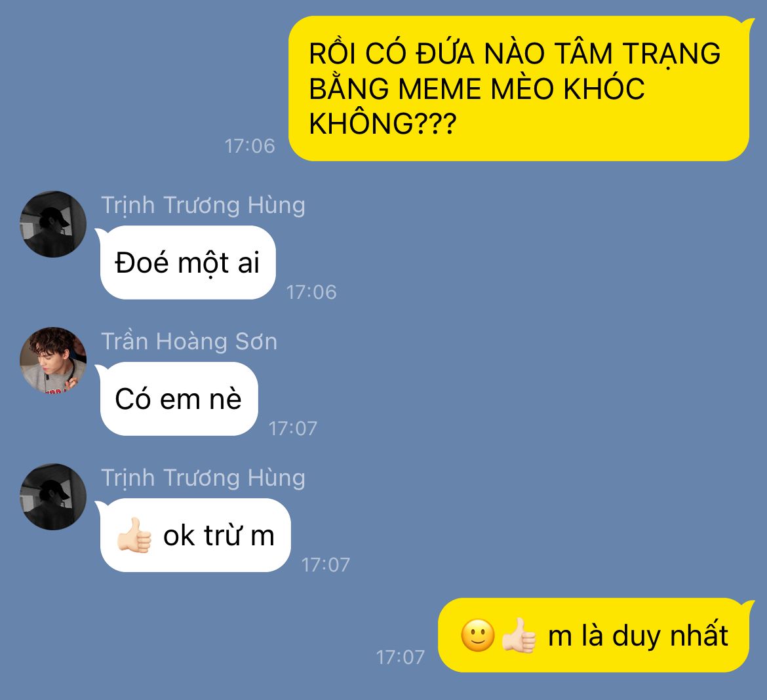Select the yellow "MEME MÈO KHÓC" message
Image resolution: width=767 pixels, height=700 pixels.
(x=521, y=88)
